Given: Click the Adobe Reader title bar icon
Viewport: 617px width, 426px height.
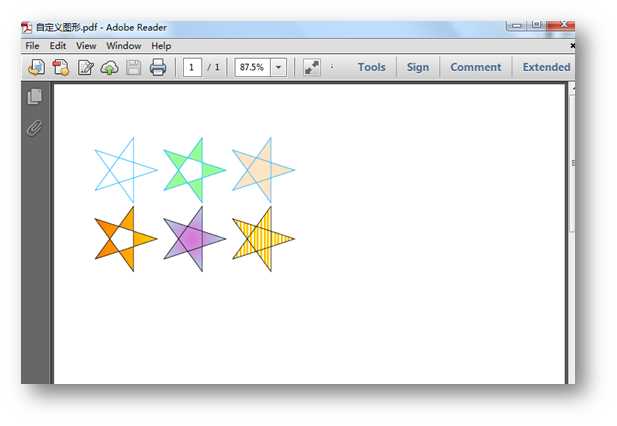Looking at the screenshot, I should click(26, 28).
